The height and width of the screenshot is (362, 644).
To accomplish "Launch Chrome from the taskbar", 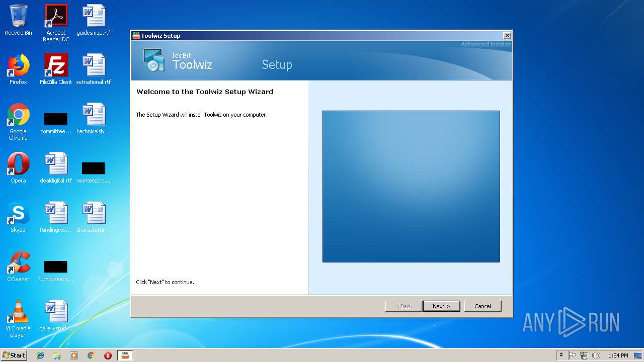I will point(91,355).
